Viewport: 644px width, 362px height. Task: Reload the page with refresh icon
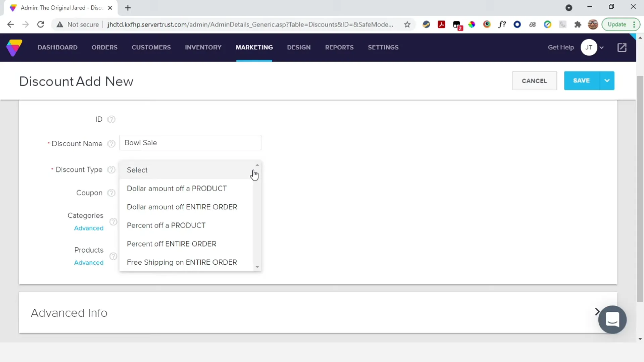point(41,24)
